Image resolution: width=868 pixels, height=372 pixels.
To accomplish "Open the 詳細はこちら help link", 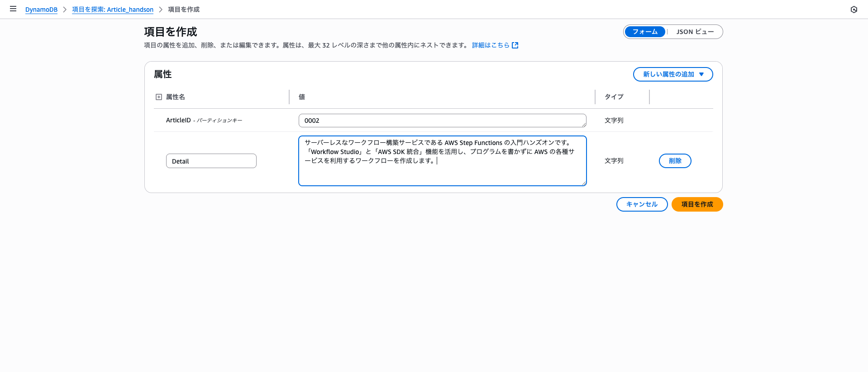I will tap(491, 45).
